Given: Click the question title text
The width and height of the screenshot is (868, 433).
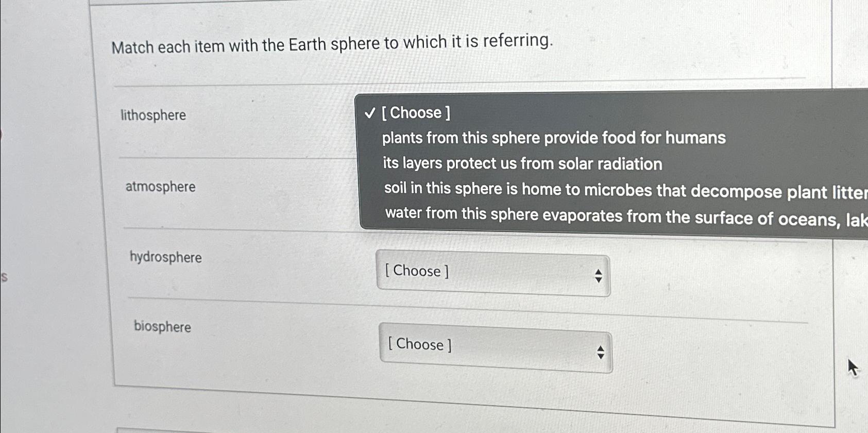Looking at the screenshot, I should click(x=332, y=45).
